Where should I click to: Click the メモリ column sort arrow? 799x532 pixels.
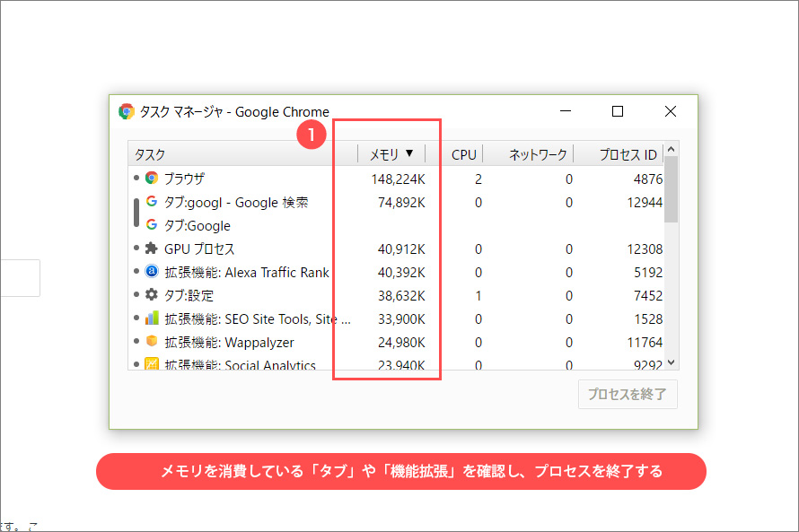pyautogui.click(x=409, y=153)
